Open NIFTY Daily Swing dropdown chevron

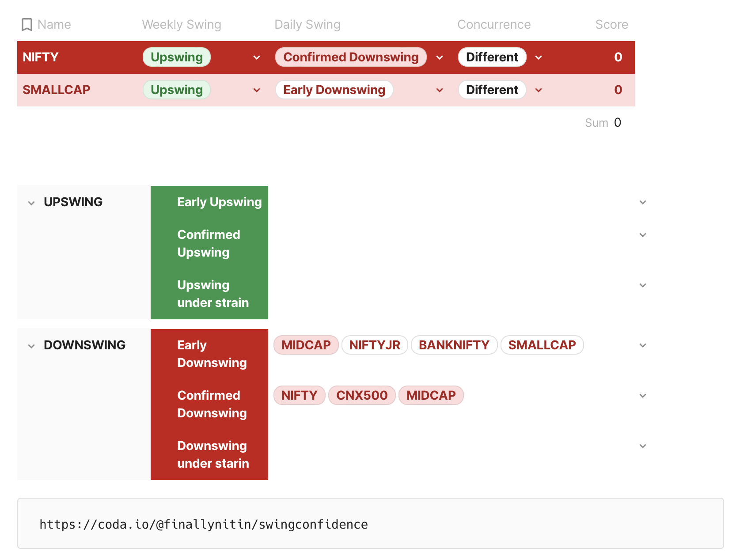440,57
